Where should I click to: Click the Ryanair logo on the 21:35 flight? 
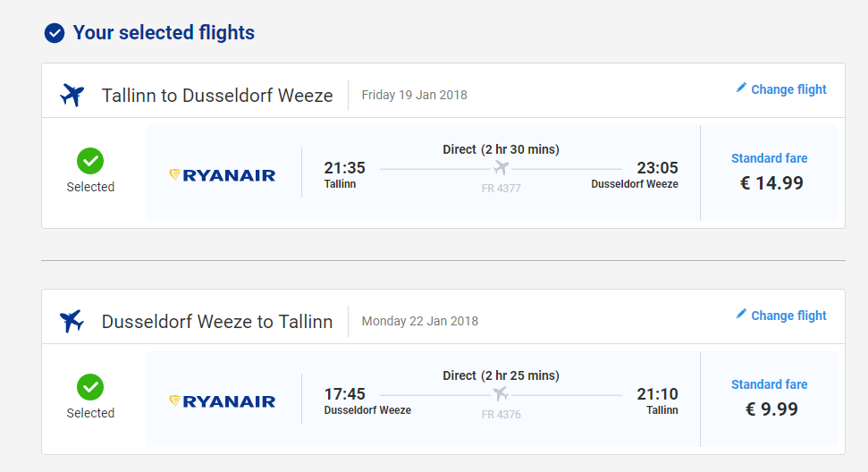pos(223,175)
